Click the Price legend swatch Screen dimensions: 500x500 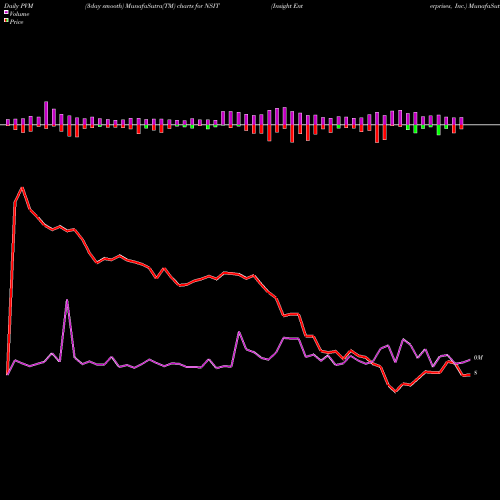[x=6, y=21]
